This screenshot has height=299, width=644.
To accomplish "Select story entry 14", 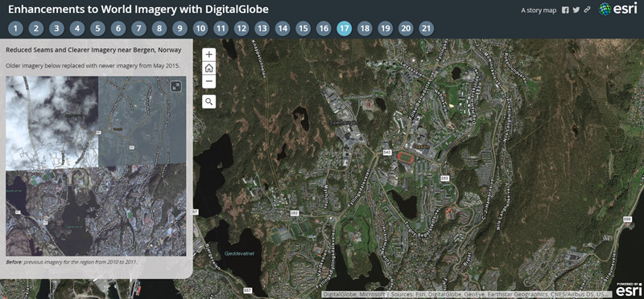I will tap(283, 29).
